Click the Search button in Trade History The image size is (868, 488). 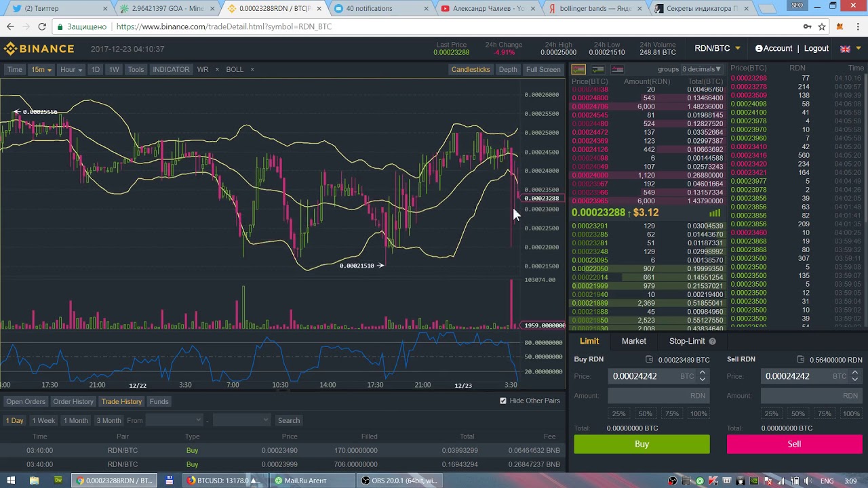pyautogui.click(x=289, y=420)
